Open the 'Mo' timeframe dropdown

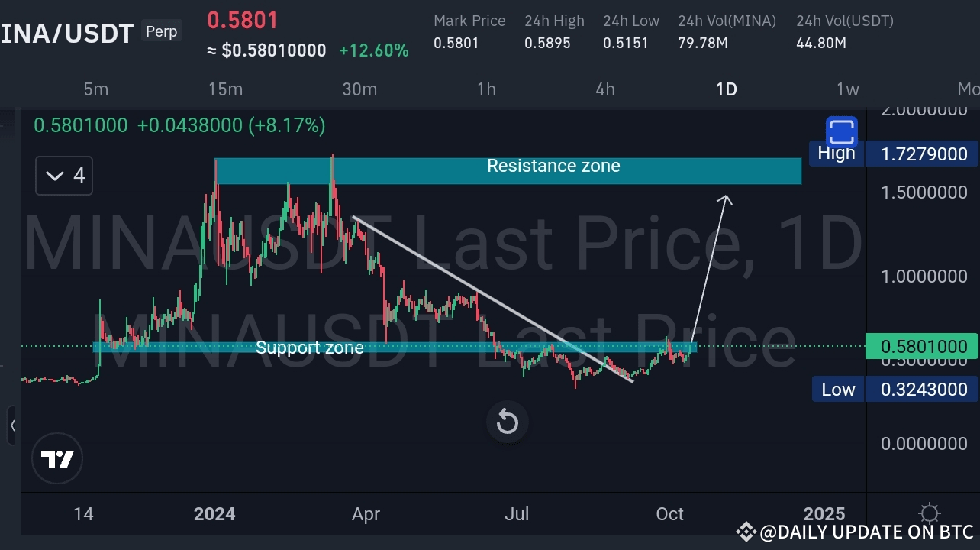point(968,89)
